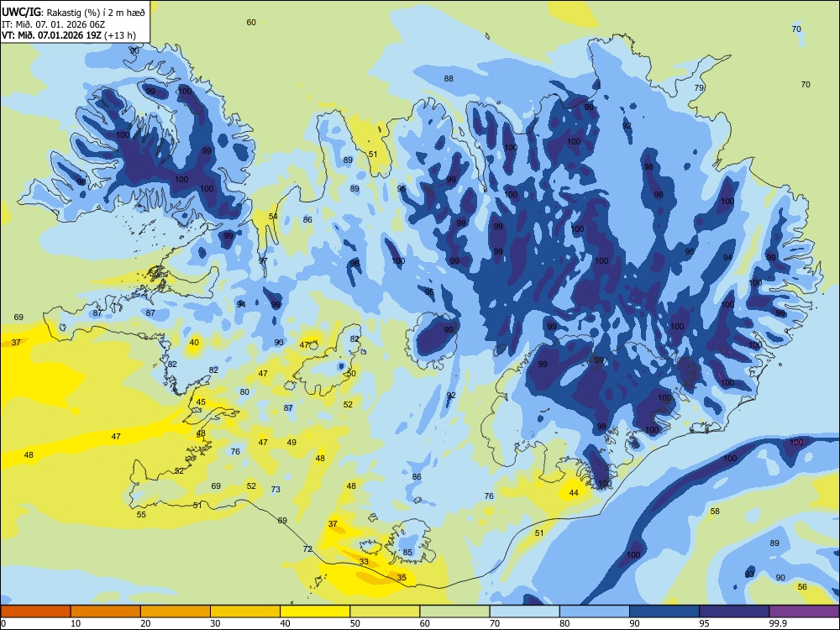Click the map value 88
The image size is (840, 630).
click(449, 78)
